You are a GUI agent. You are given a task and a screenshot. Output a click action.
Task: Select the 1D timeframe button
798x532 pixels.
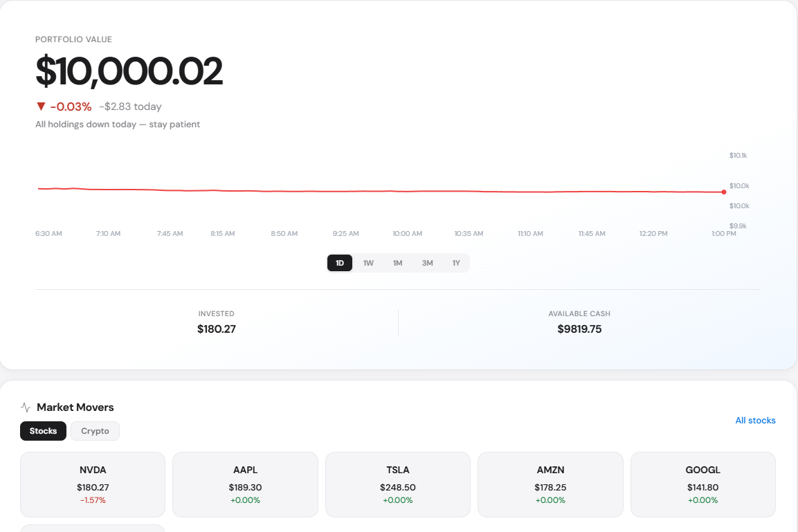point(339,263)
